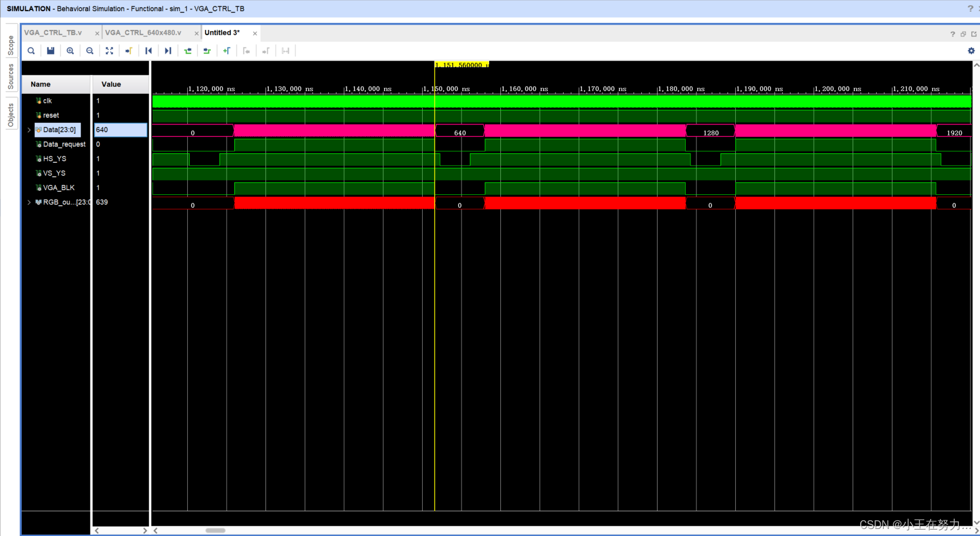Expand the RGB_ou...[23:0] bus signal
This screenshot has width=980, height=536.
pyautogui.click(x=29, y=202)
